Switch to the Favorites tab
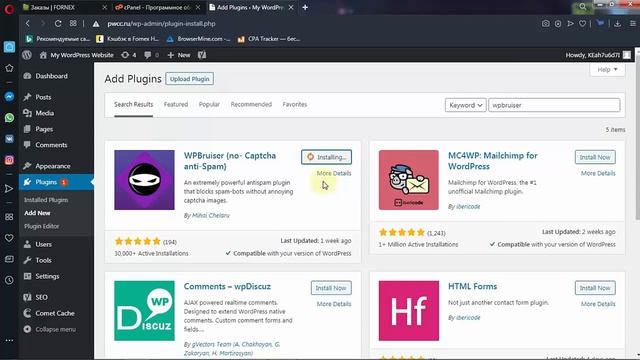 click(295, 104)
